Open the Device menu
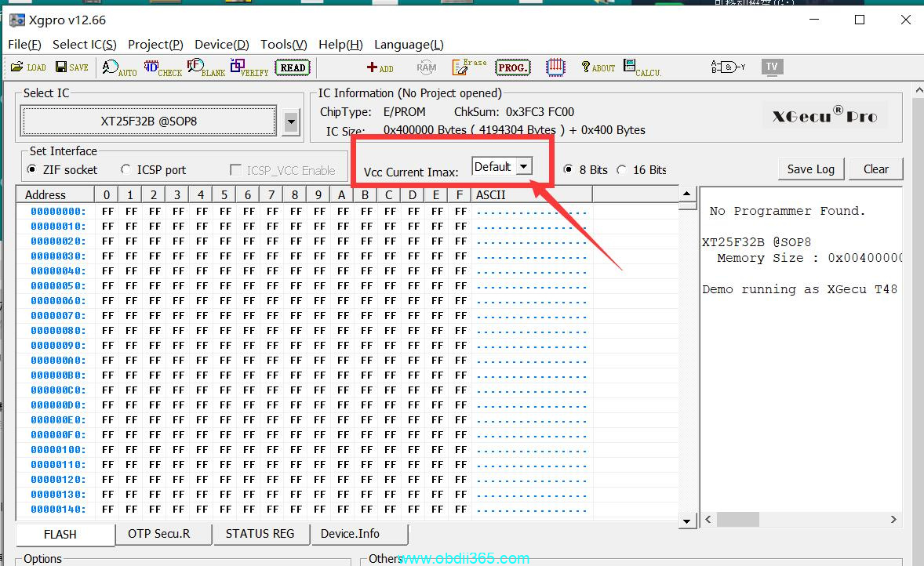Screen dimensions: 924x566 click(x=221, y=44)
